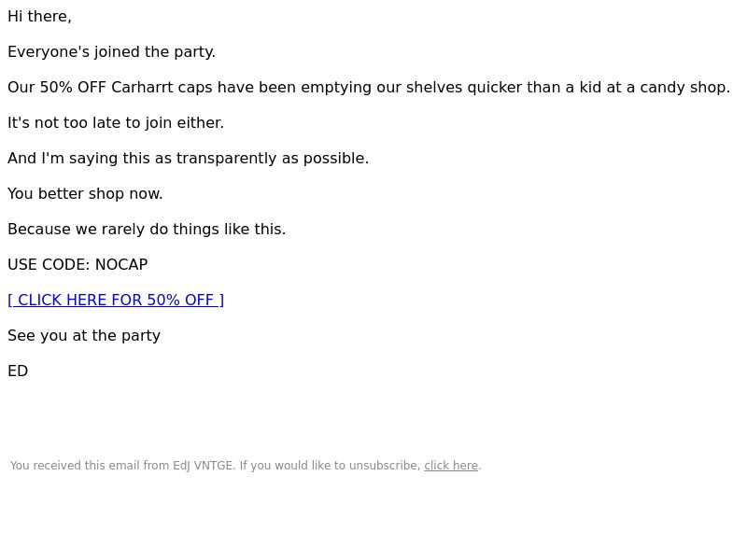This screenshot has width=747, height=560.
Task: Click the 'USE CODE: NOCAP' text
Action: pyautogui.click(x=78, y=265)
